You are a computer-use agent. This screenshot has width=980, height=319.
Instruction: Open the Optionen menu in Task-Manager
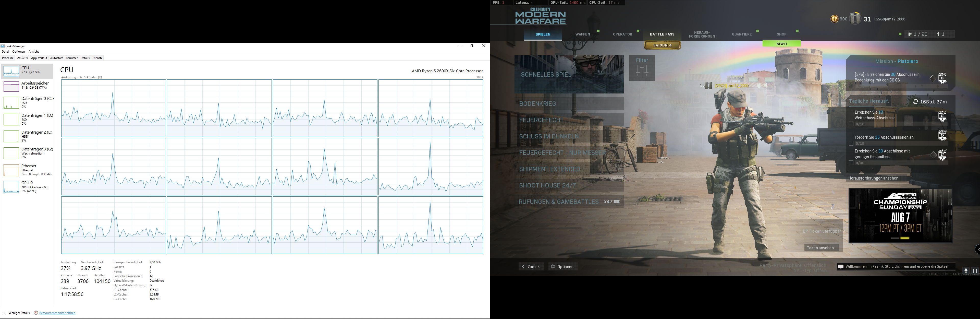(18, 52)
